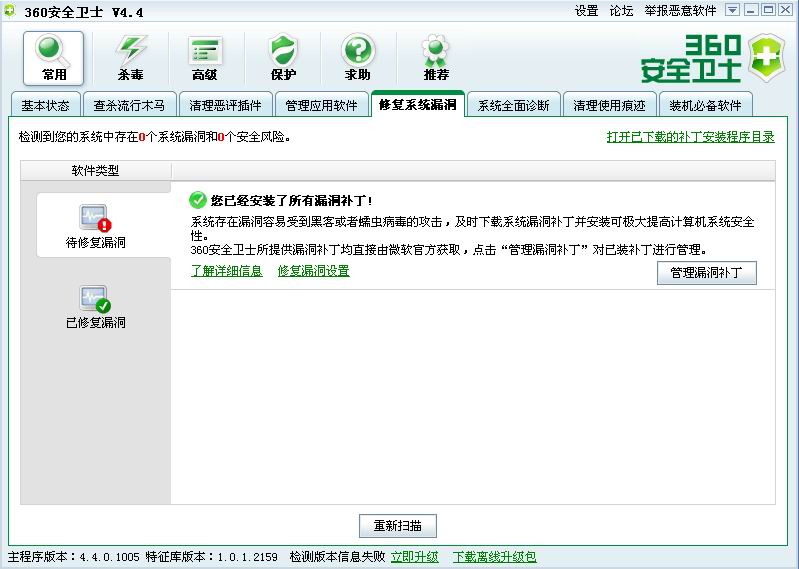799x569 pixels.
Task: Click 举报恶意软件 in the title bar
Action: pyautogui.click(x=680, y=11)
